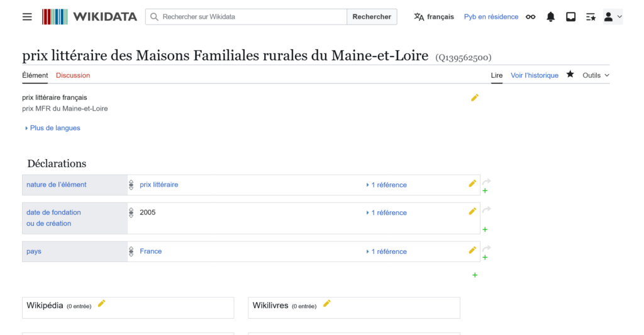
Task: Expand 'Plus de langues' section
Action: point(53,128)
